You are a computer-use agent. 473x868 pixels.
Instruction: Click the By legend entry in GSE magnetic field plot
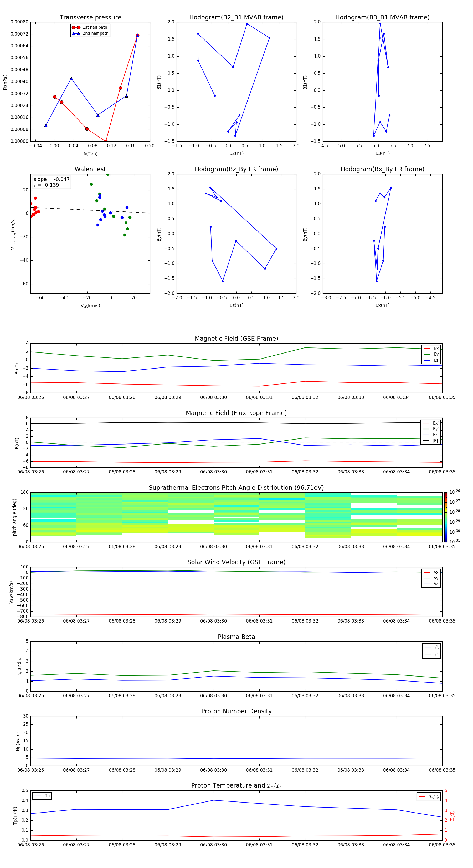coord(431,355)
